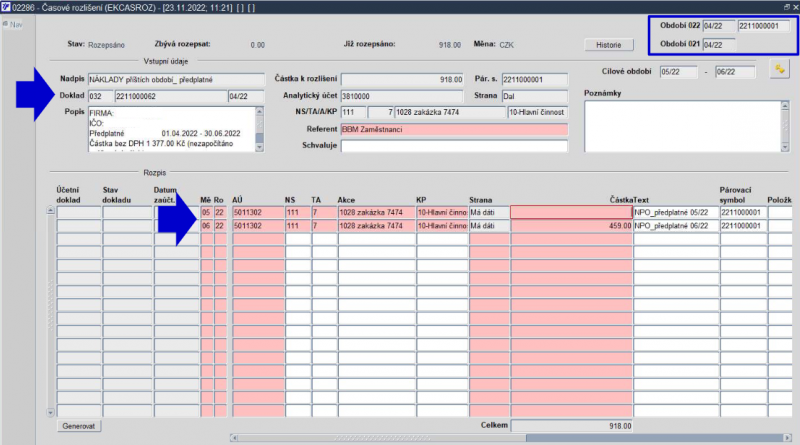Click the Cílové období end field 06/22

(x=735, y=72)
